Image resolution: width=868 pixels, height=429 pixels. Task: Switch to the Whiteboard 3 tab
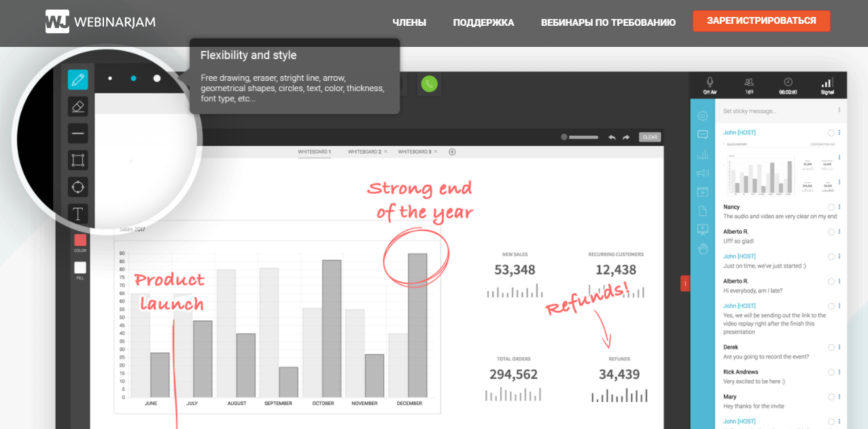pos(415,152)
